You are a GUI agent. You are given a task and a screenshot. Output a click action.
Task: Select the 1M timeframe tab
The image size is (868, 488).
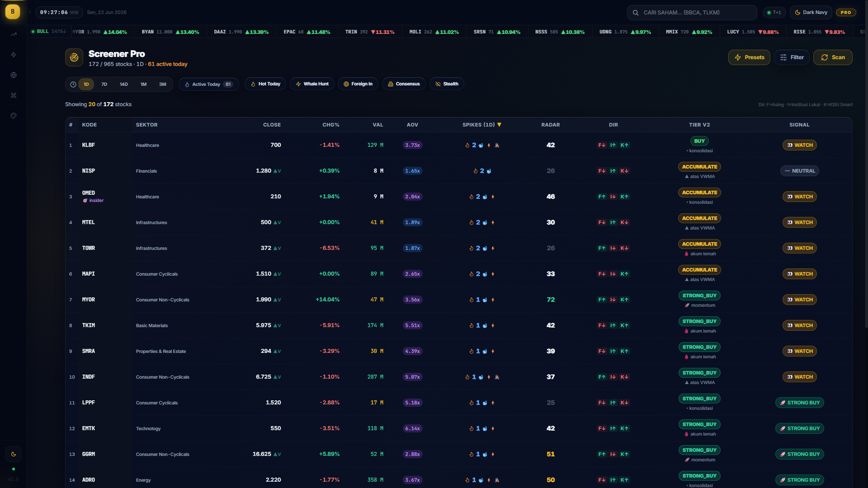144,84
